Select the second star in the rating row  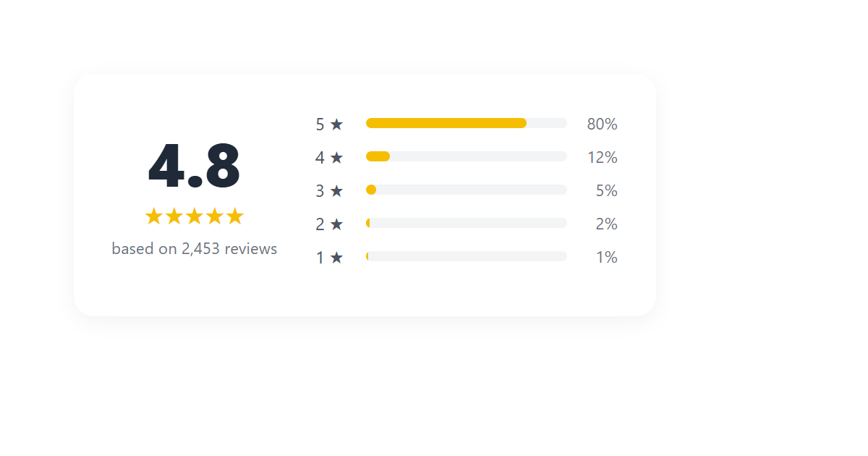(x=174, y=215)
